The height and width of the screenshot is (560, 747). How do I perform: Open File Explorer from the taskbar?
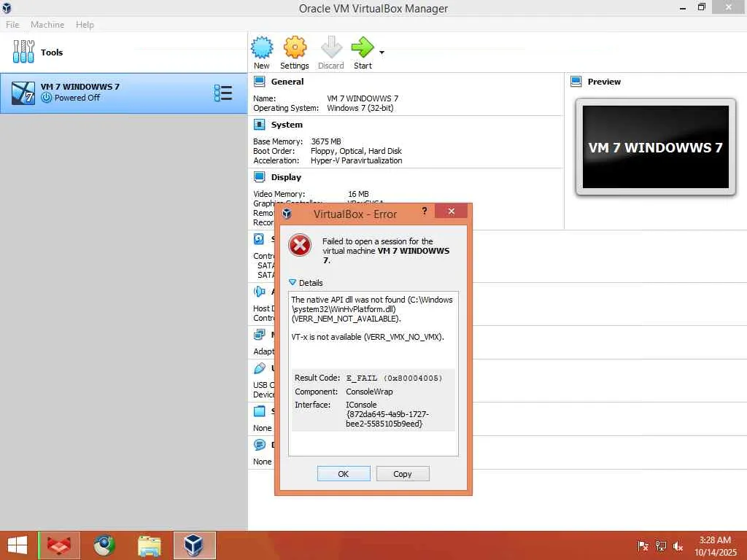(x=149, y=545)
